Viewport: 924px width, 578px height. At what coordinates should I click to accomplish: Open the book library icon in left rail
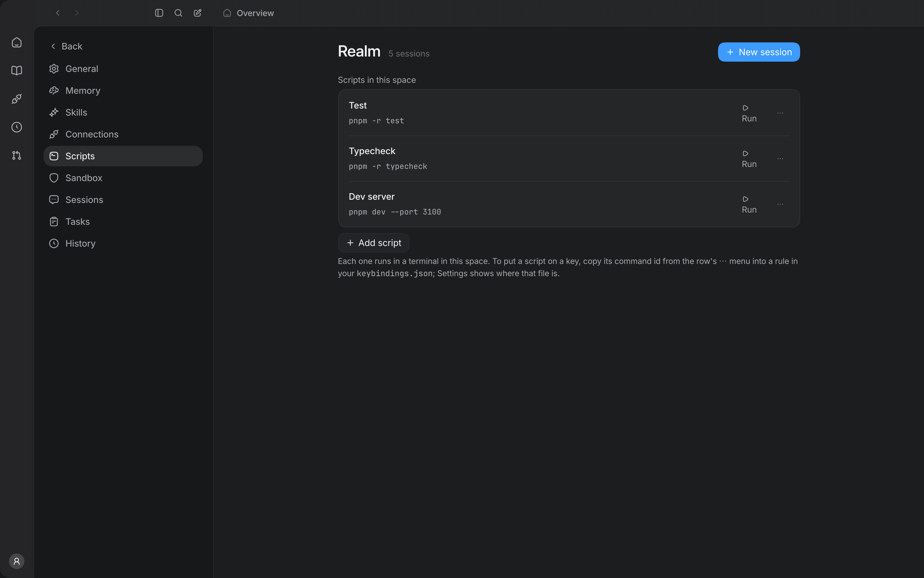pos(16,71)
